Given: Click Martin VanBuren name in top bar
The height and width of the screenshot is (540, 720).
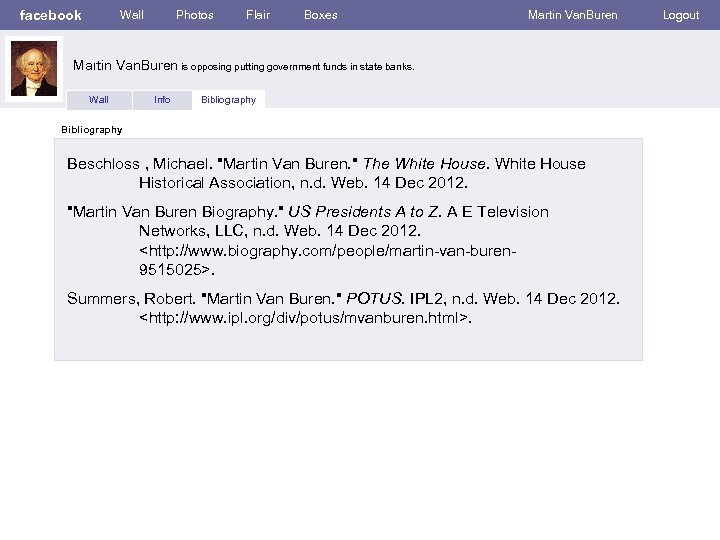Looking at the screenshot, I should coord(573,15).
